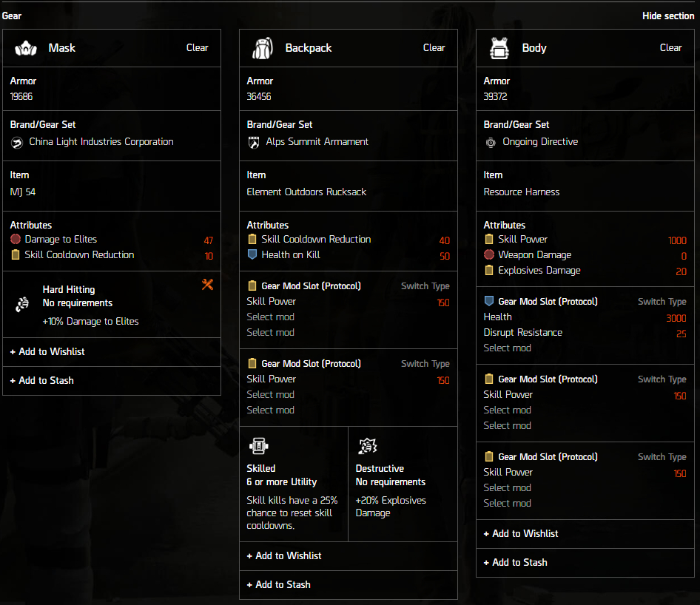Click the Backpack gear slot icon

pyautogui.click(x=262, y=48)
